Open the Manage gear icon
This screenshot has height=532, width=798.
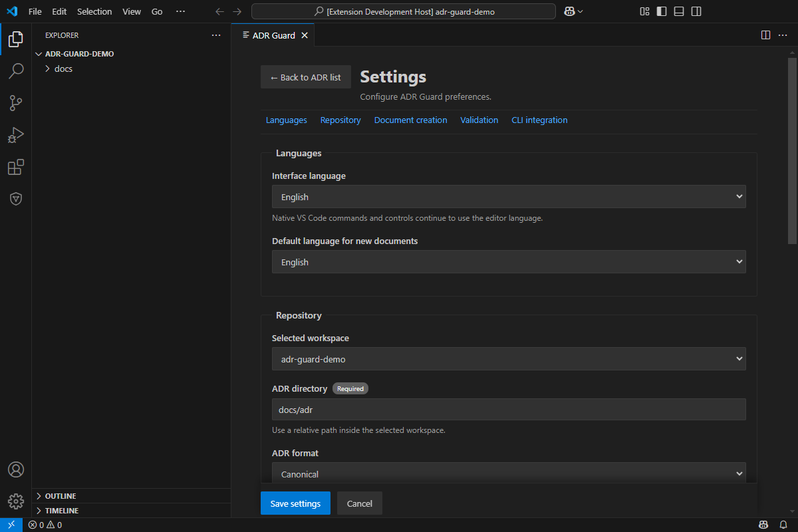[x=16, y=501]
